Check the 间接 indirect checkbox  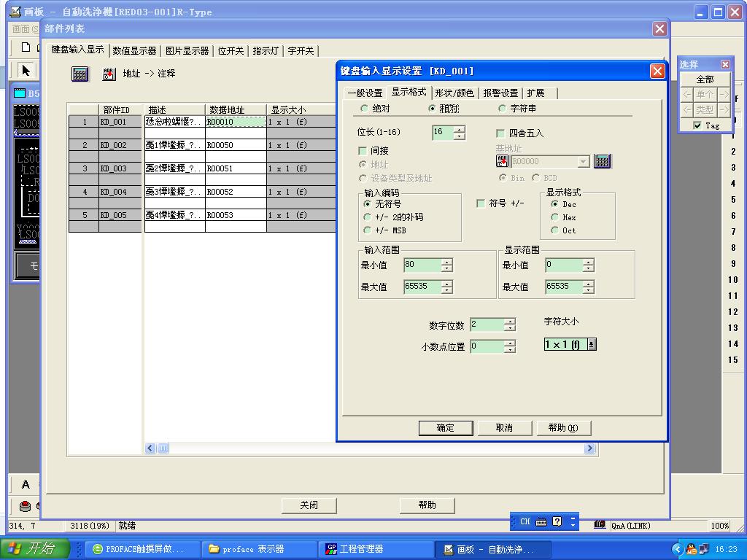(x=363, y=151)
